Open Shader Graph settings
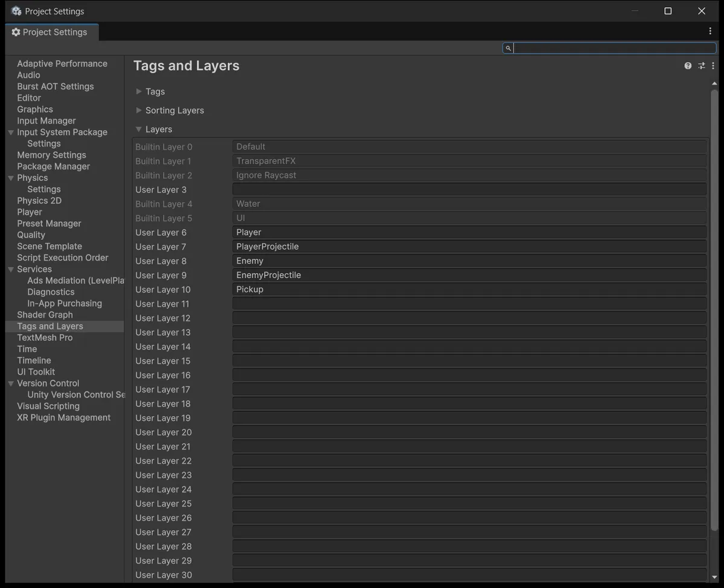This screenshot has width=724, height=588. tap(45, 315)
